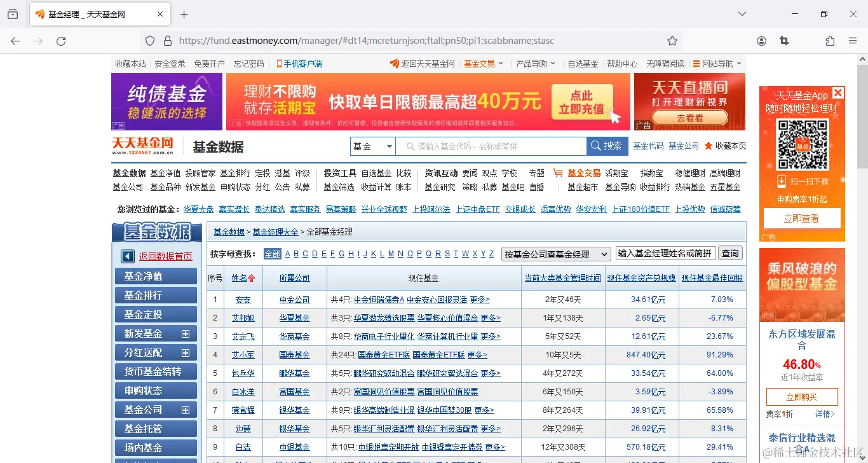Click 立即购买 button in fund ad
This screenshot has height=463, width=868.
[802, 397]
